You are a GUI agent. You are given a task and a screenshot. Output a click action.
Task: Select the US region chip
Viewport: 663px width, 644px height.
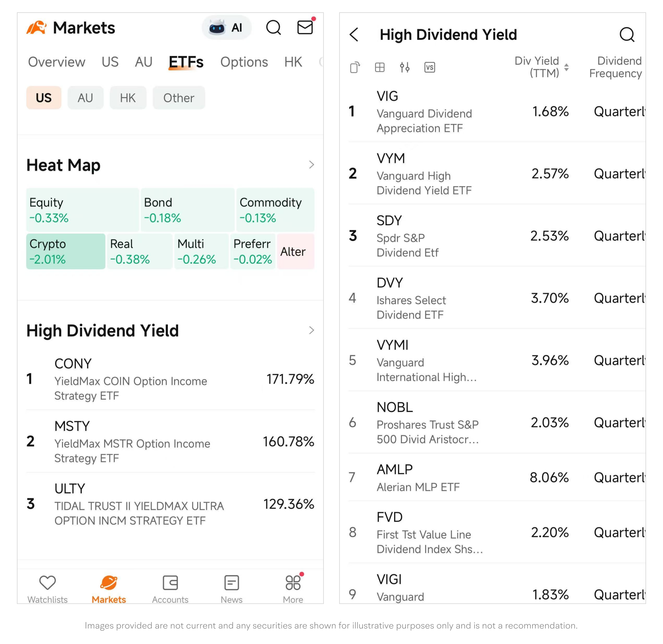tap(44, 98)
